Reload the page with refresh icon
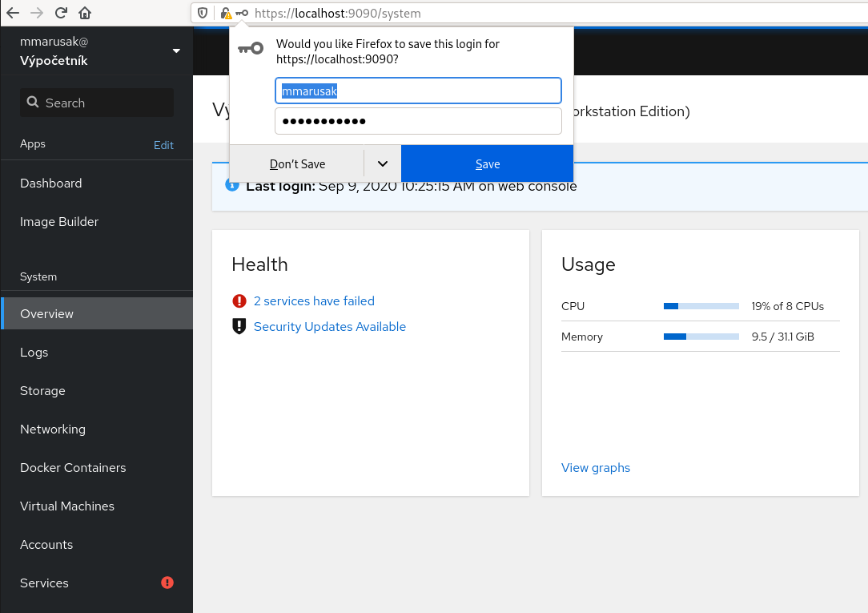This screenshot has height=613, width=868. (61, 13)
